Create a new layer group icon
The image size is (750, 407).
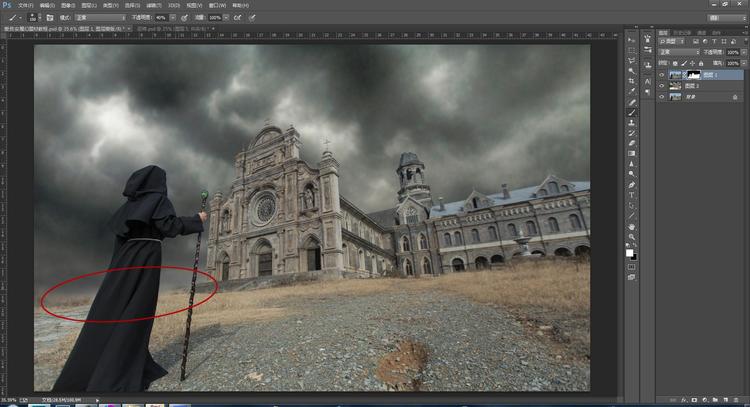pyautogui.click(x=715, y=400)
